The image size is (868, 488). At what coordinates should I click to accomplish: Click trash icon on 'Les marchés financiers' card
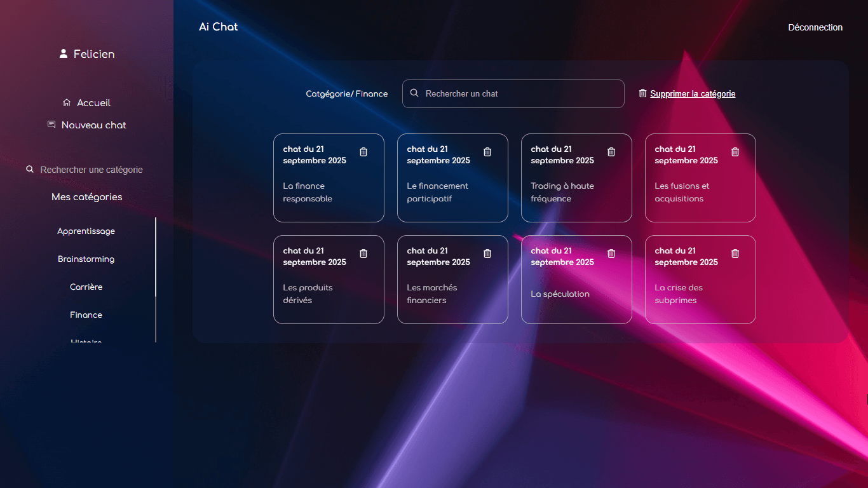point(487,254)
